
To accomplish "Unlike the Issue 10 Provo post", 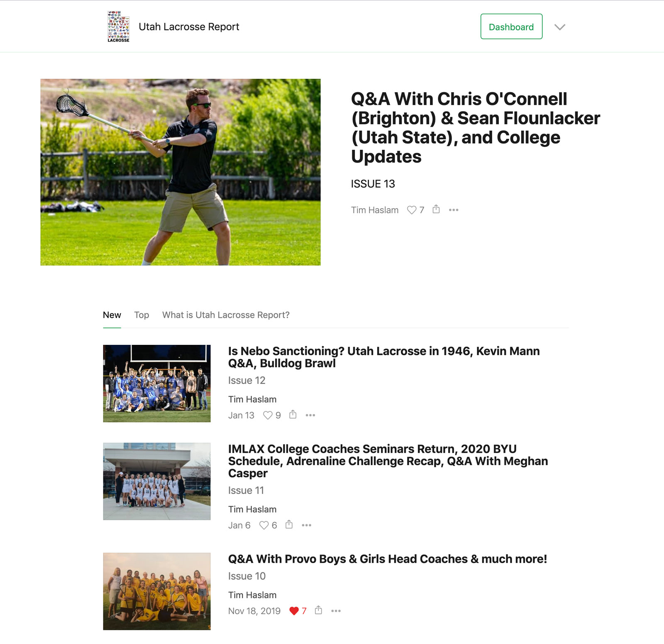I will (x=294, y=611).
